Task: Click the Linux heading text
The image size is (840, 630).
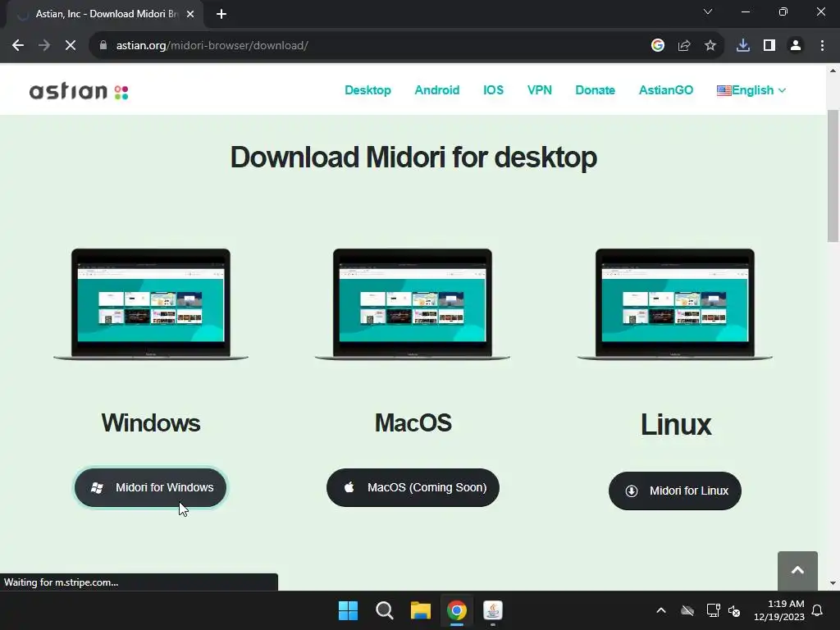Action: (676, 425)
